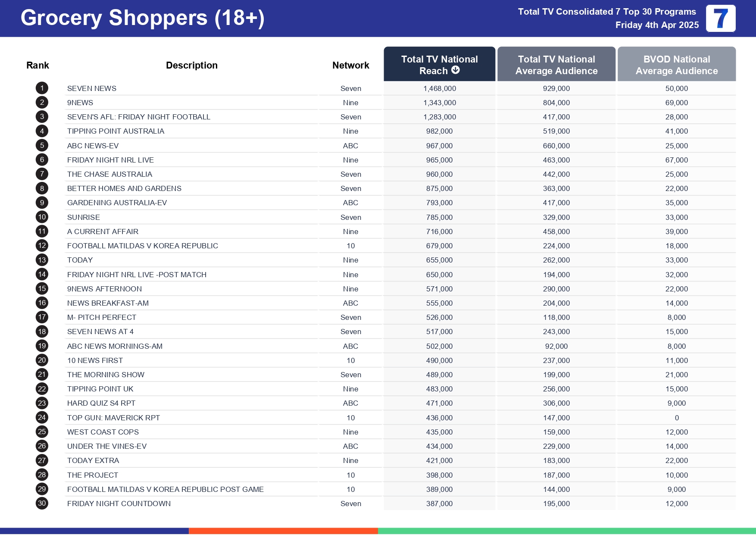Click the orange segment of footer bar
Image resolution: width=756 pixels, height=535 pixels.
(283, 531)
